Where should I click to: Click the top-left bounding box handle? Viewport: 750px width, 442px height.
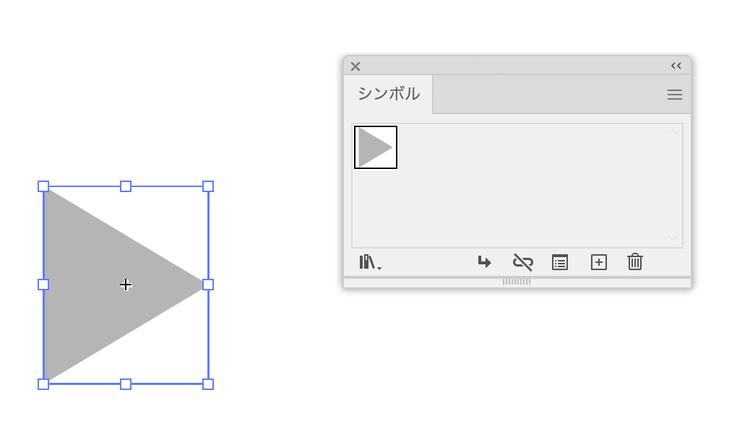pos(43,186)
